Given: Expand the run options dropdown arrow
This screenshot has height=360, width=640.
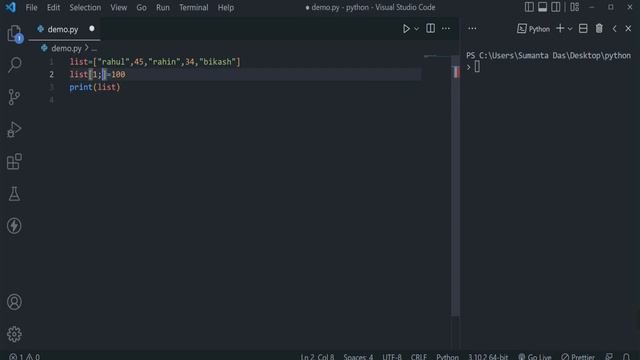Looking at the screenshot, I should click(x=416, y=29).
